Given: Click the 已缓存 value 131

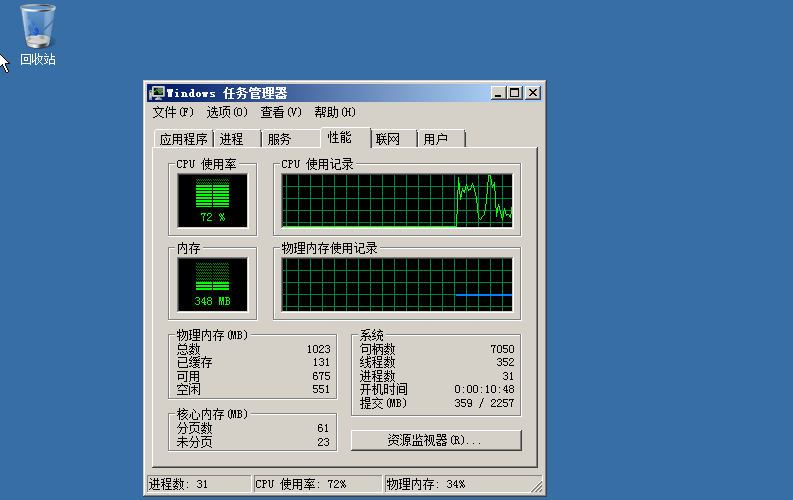Looking at the screenshot, I should (x=321, y=362).
